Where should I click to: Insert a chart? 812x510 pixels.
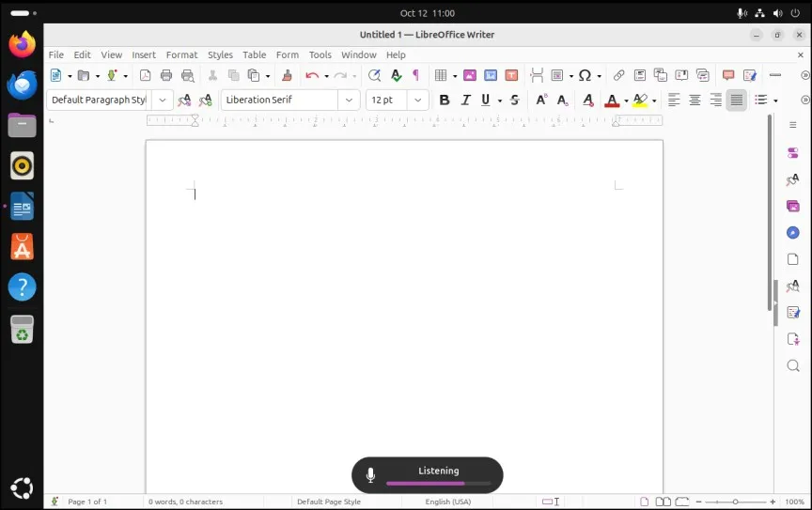(491, 75)
